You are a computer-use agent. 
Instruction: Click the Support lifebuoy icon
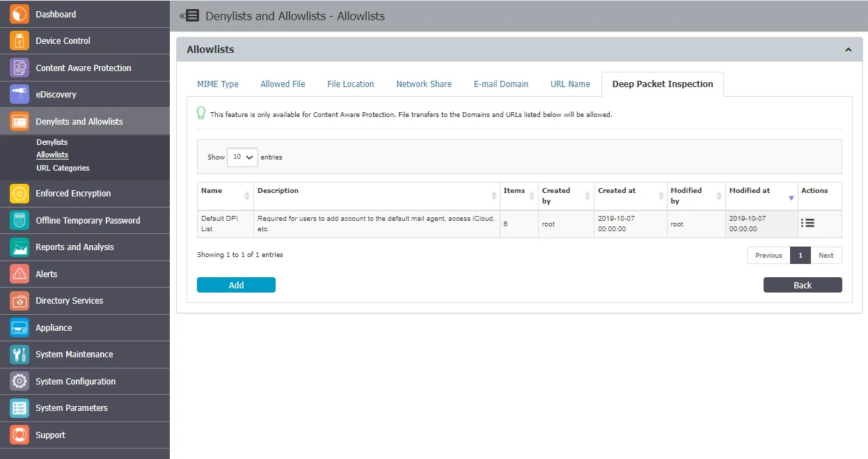[x=19, y=435]
